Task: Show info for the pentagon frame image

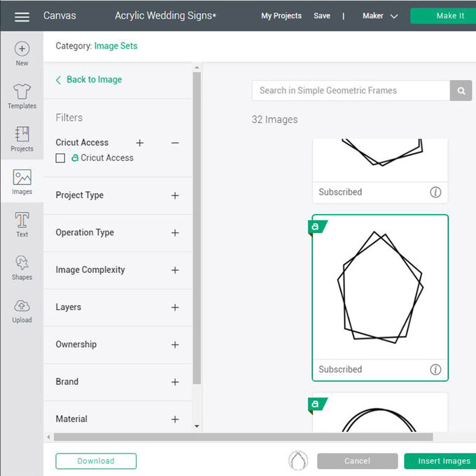Action: (x=435, y=370)
